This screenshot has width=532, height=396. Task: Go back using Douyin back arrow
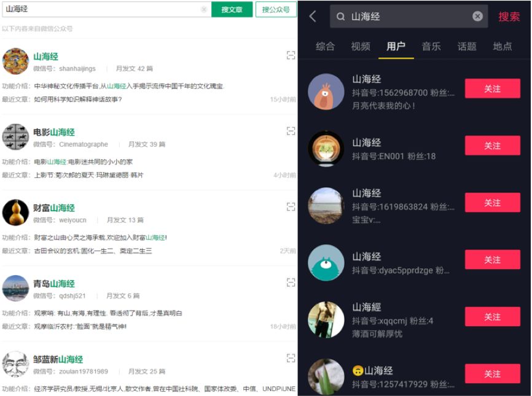click(x=313, y=16)
